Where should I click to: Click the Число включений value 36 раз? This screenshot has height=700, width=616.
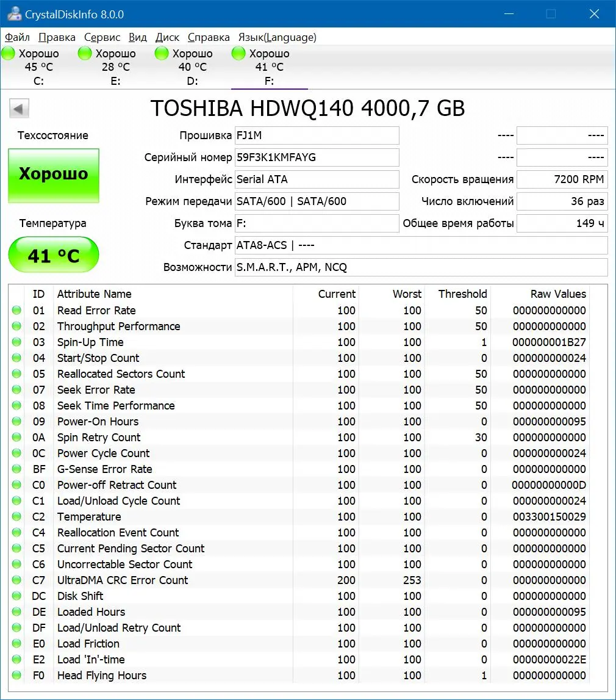[x=562, y=201]
